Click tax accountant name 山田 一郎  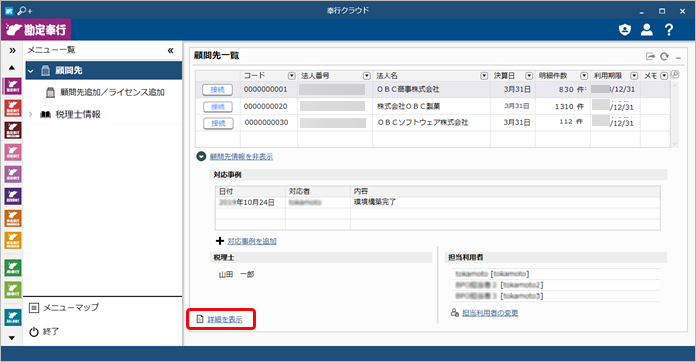pyautogui.click(x=236, y=275)
